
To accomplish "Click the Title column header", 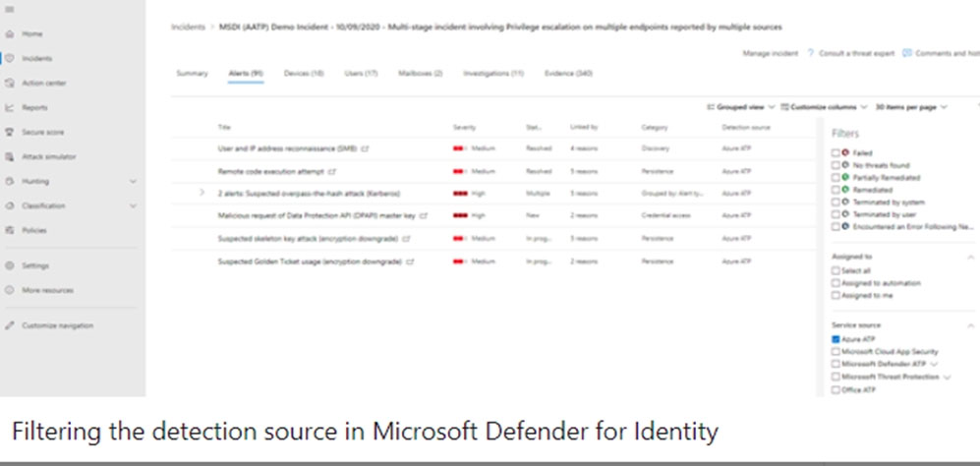I will [224, 127].
